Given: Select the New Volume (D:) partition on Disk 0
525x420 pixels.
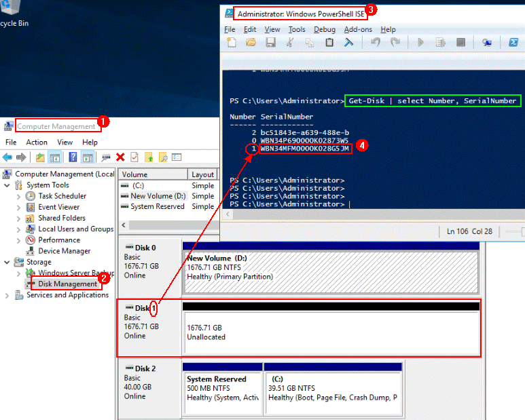Looking at the screenshot, I should (331, 272).
